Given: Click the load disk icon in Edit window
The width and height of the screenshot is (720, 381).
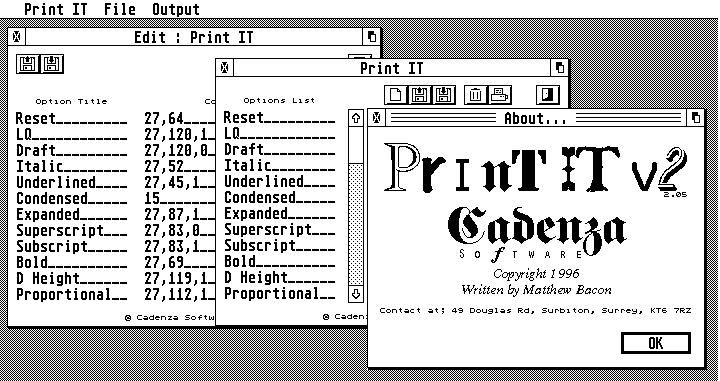Looking at the screenshot, I should tap(28, 64).
